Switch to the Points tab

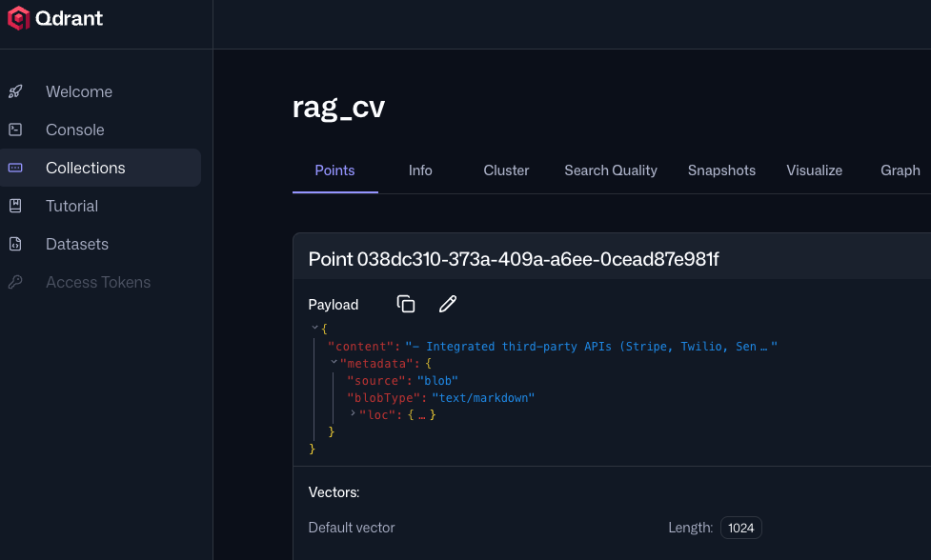pos(334,170)
